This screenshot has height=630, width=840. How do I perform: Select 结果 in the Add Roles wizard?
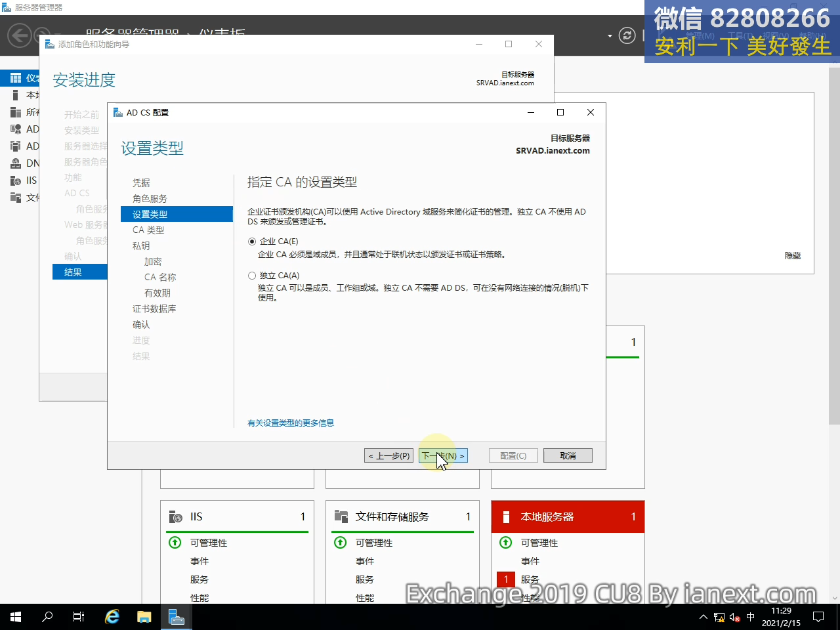pos(79,272)
